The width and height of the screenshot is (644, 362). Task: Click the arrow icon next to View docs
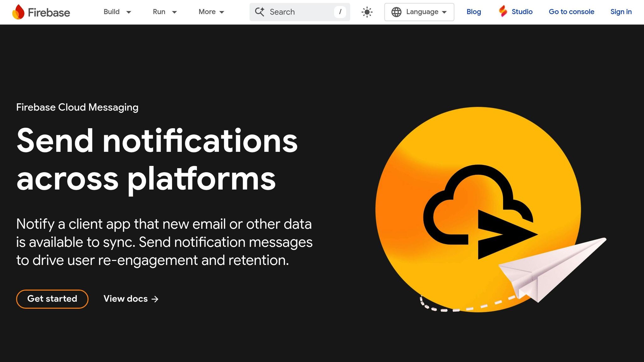pyautogui.click(x=155, y=299)
